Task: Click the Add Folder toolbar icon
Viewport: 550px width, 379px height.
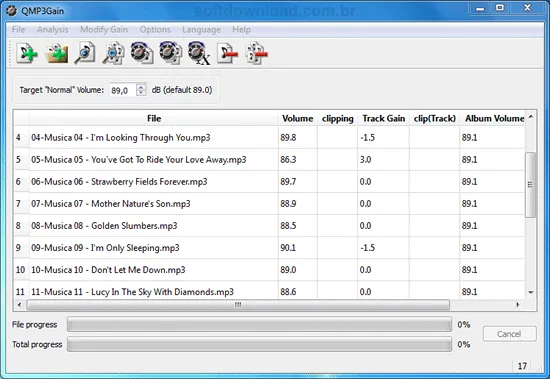Action: point(56,53)
